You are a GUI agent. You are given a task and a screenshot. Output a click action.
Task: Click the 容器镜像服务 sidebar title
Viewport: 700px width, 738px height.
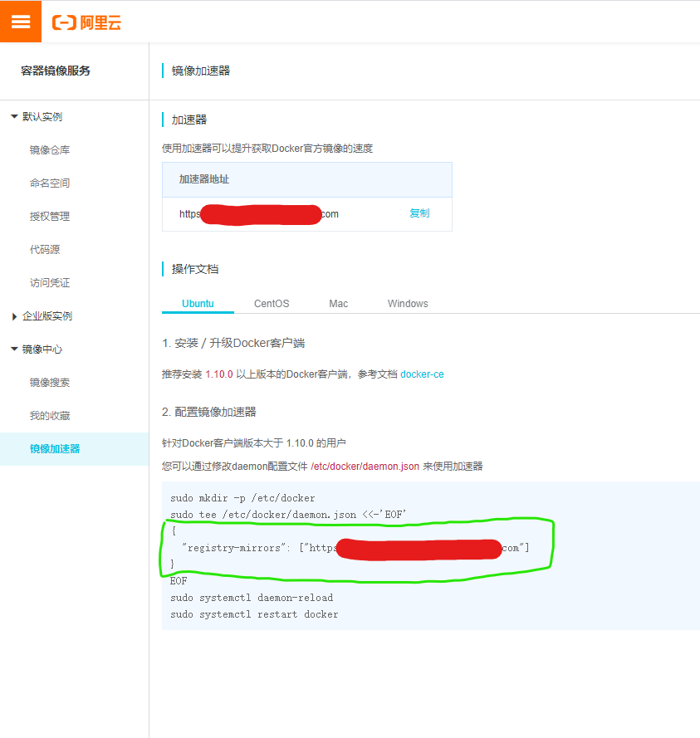click(x=56, y=71)
